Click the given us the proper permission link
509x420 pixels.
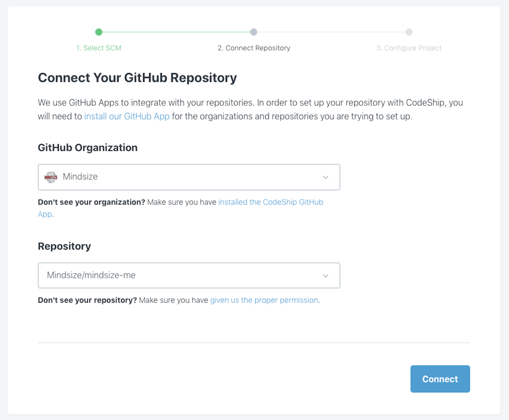[x=264, y=300]
